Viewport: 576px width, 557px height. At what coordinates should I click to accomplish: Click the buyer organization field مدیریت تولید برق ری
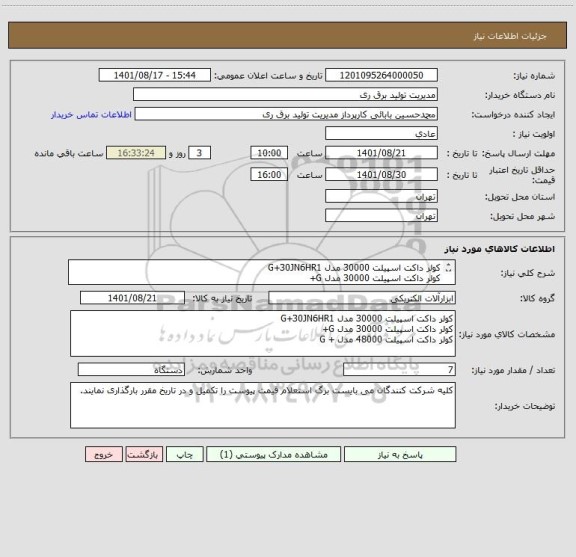click(285, 94)
